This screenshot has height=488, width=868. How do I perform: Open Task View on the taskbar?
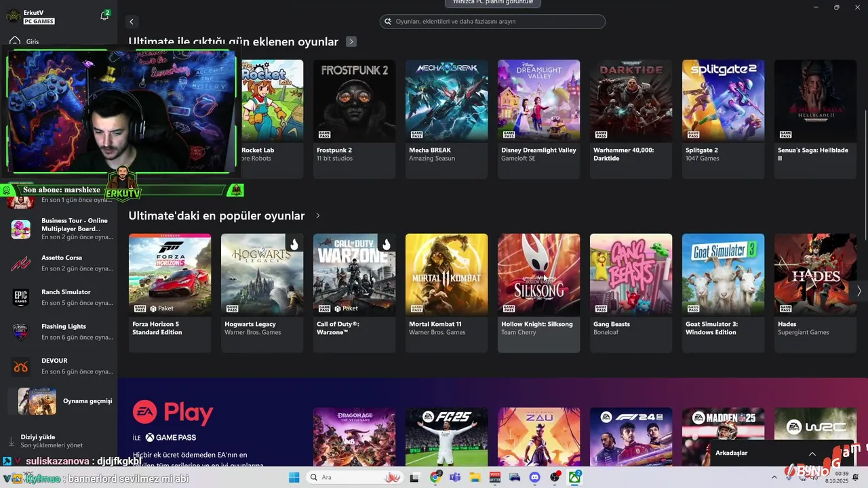click(x=414, y=477)
